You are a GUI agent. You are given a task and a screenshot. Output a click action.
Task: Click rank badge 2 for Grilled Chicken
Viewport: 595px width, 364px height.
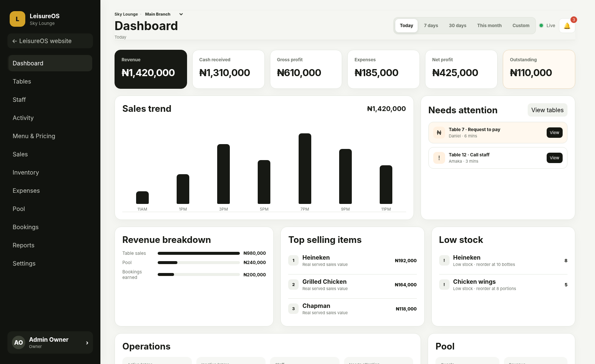coord(293,285)
